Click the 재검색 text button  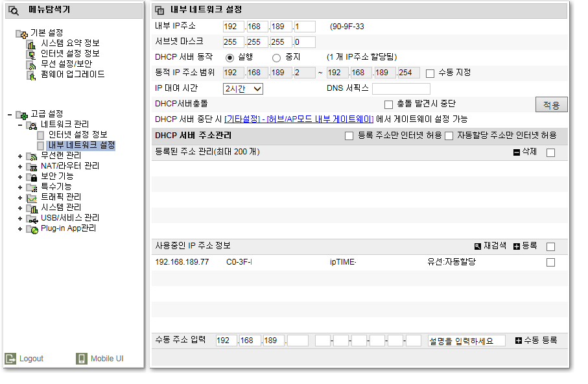point(495,246)
